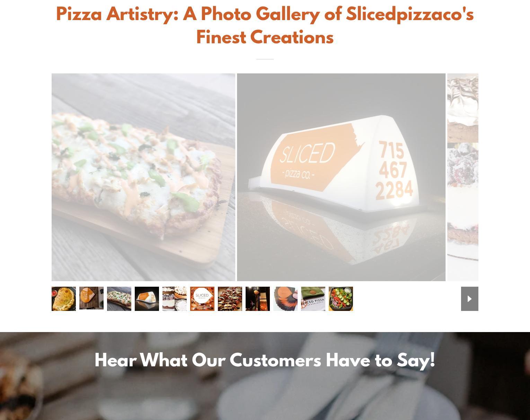Select the wooden wall Sliced sign thumbnail
530x420 pixels.
pyautogui.click(x=91, y=298)
